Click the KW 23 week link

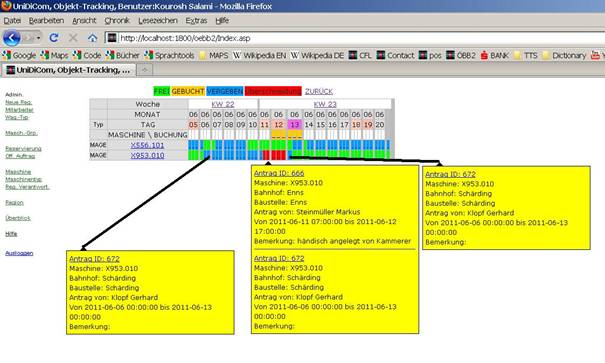pyautogui.click(x=325, y=104)
